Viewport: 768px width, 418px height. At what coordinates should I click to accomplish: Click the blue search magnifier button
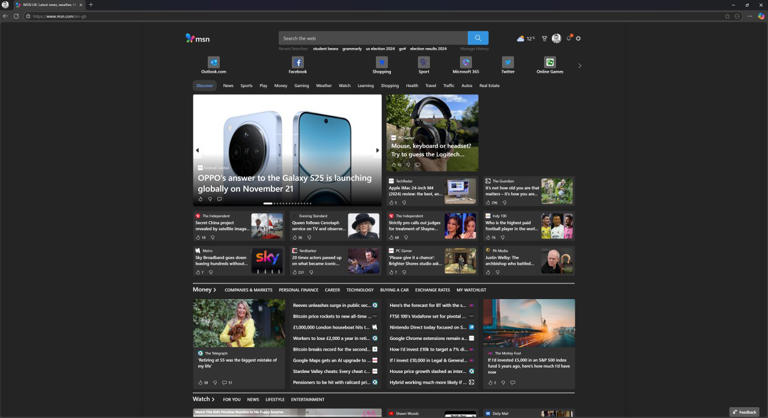click(x=478, y=38)
